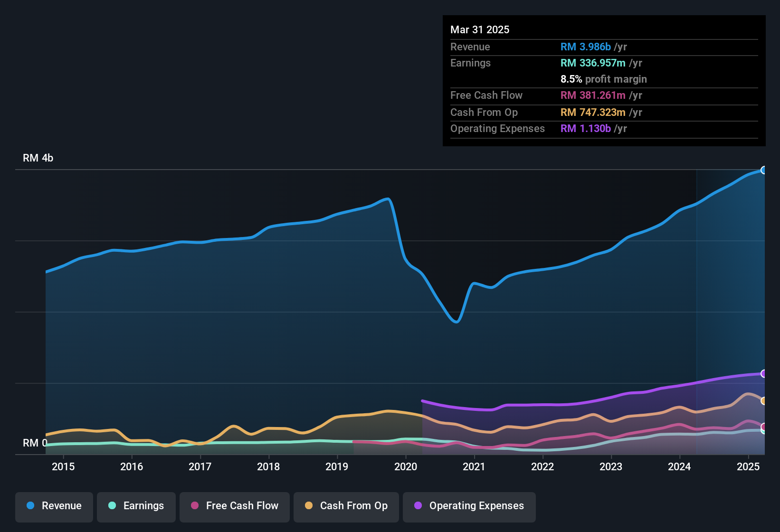780x532 pixels.
Task: Click the orange Cash From Op legend dot
Action: 309,506
